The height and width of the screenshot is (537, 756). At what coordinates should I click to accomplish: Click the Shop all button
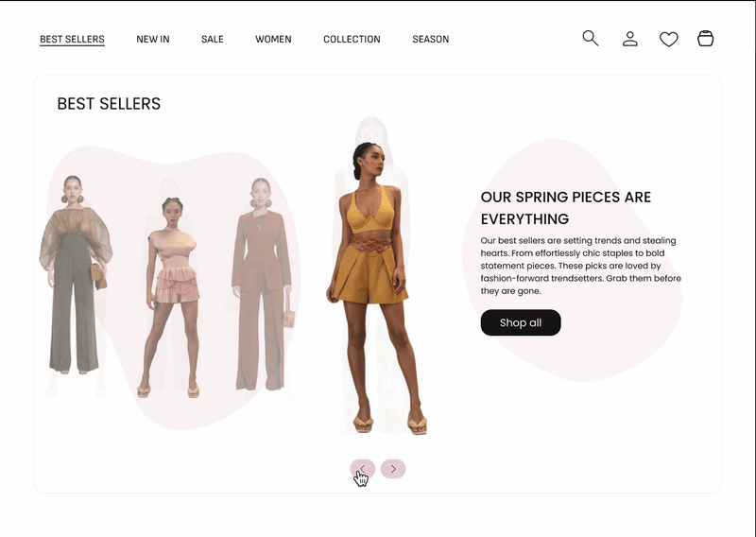pyautogui.click(x=521, y=322)
